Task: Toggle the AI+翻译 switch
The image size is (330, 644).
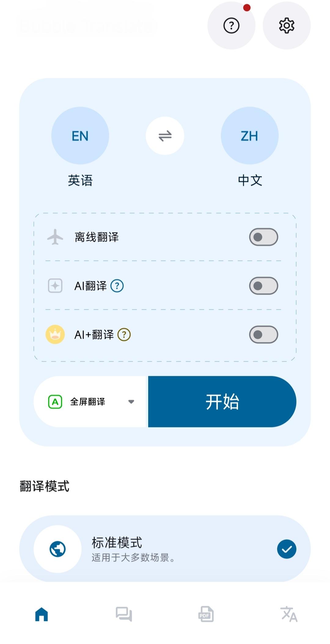Action: (x=263, y=335)
